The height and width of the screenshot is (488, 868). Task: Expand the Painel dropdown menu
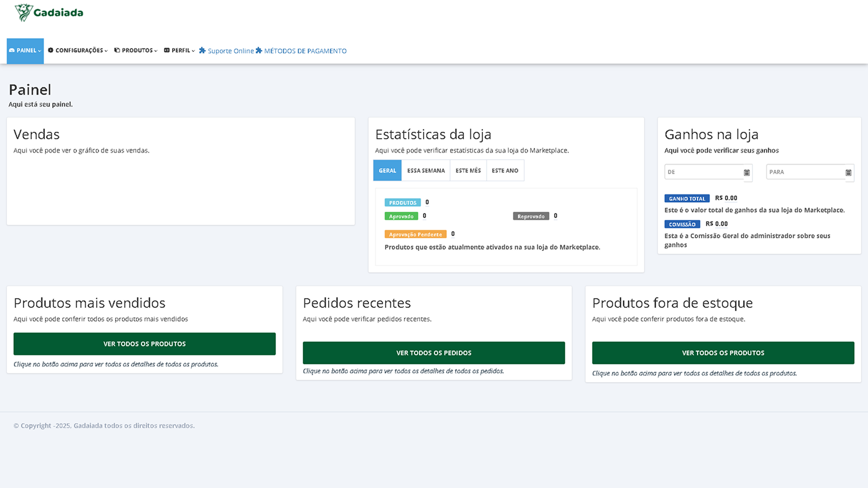[25, 51]
